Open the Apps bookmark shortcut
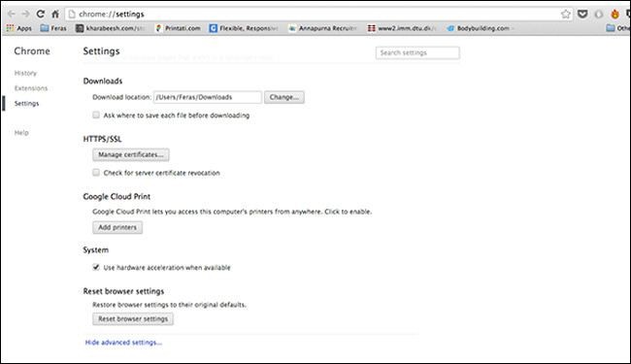631x364 pixels. (18, 28)
